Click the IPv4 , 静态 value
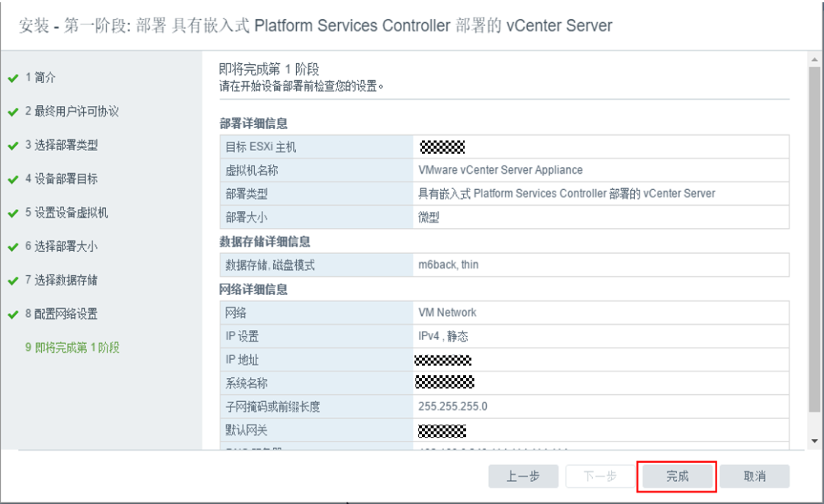The image size is (824, 504). 443,336
